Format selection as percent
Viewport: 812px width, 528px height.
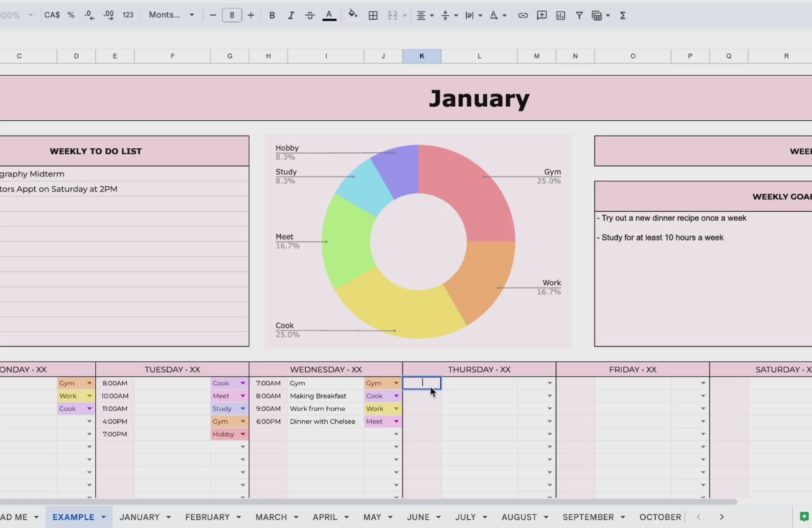(x=71, y=15)
